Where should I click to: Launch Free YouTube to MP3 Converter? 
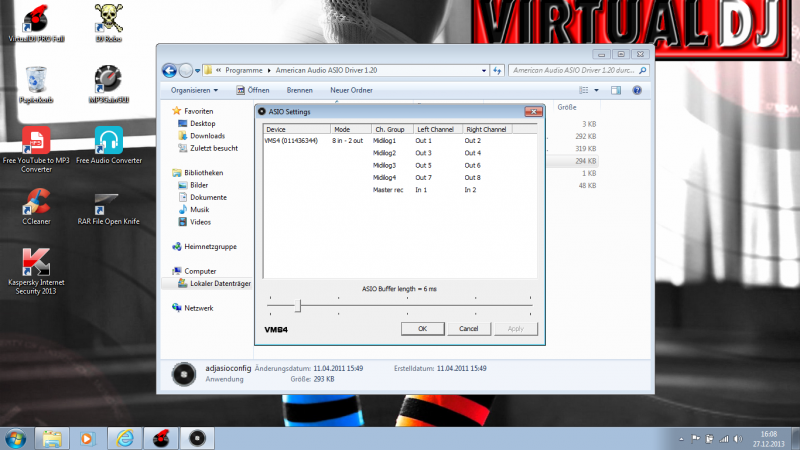(36, 149)
